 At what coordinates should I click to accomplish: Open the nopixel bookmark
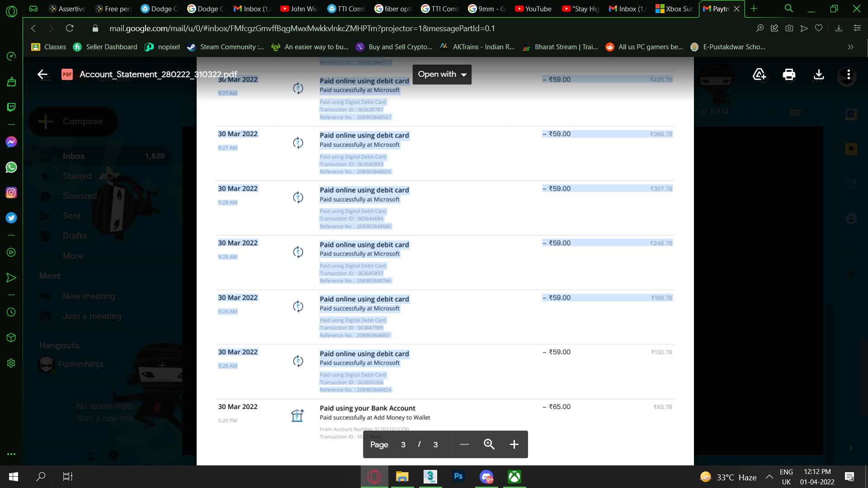tap(162, 47)
